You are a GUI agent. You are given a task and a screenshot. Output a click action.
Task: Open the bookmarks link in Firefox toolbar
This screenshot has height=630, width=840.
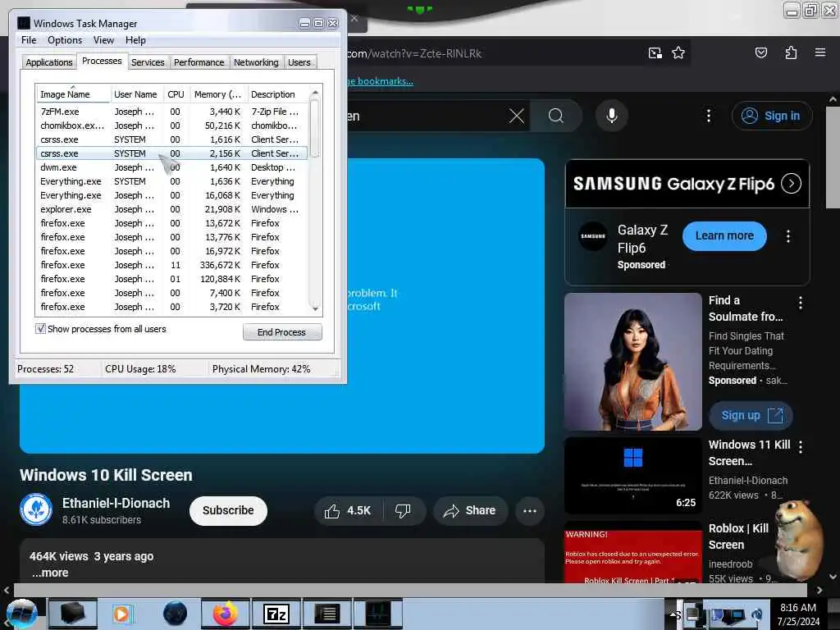[x=380, y=81]
